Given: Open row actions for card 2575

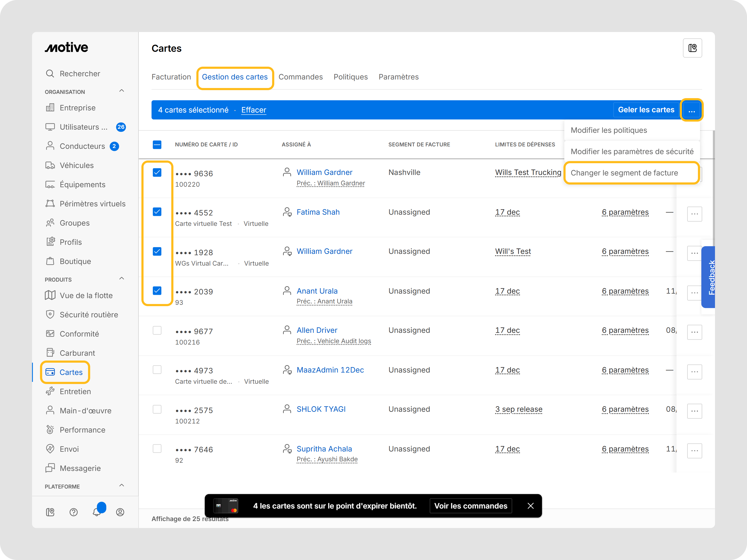Looking at the screenshot, I should click(x=694, y=411).
